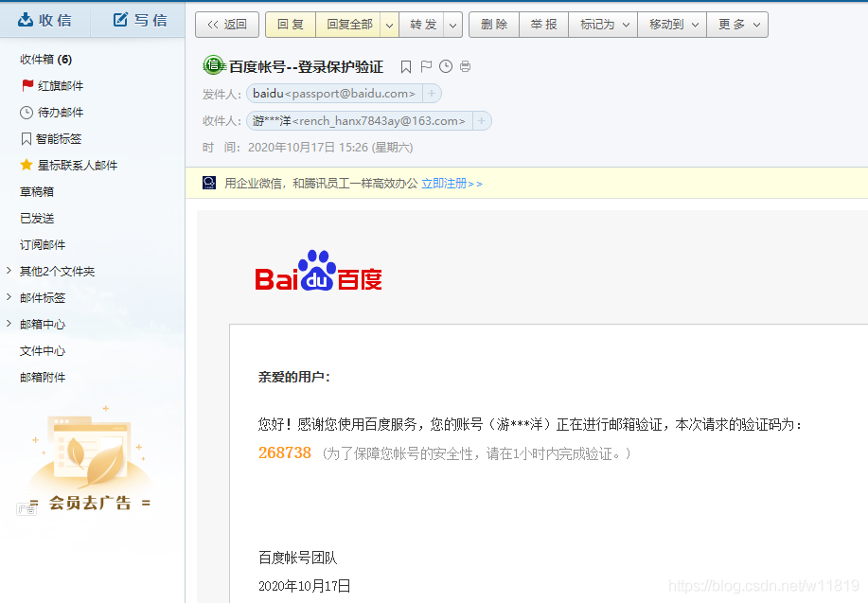Click the 回复 reply button
Viewport: 868px width, 603px height.
pos(291,25)
